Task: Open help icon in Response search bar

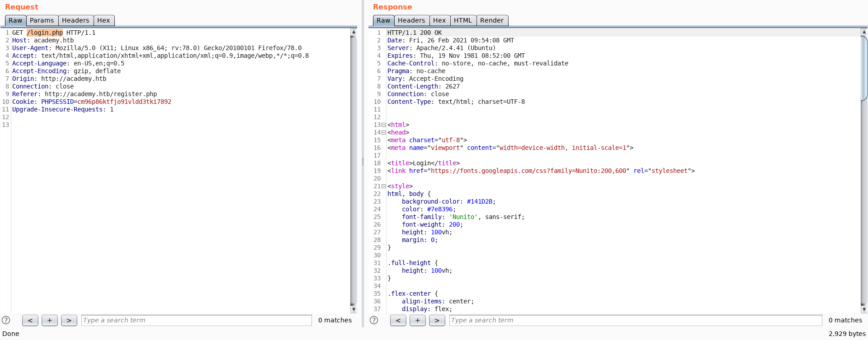Action: coord(374,320)
